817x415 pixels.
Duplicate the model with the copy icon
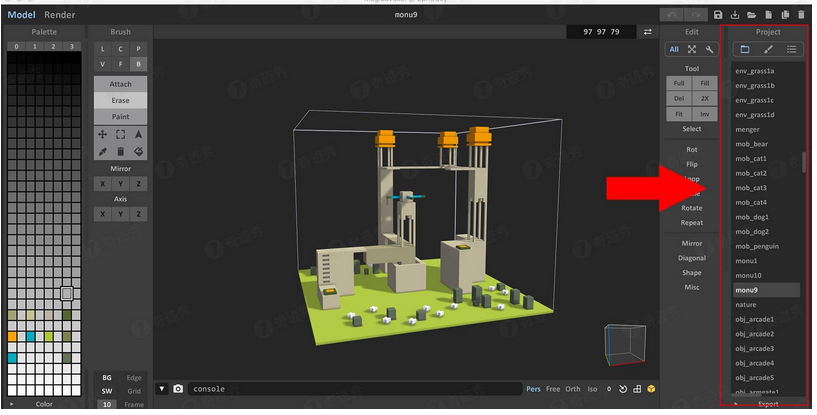(785, 15)
